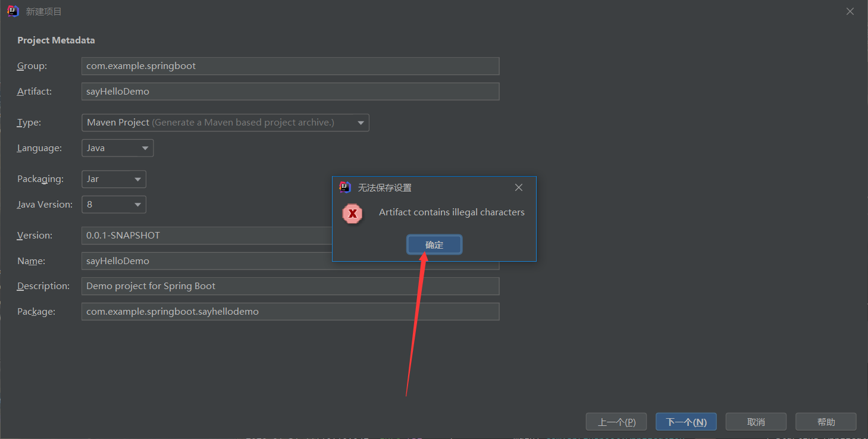
Task: Click the Group input field
Action: 290,66
